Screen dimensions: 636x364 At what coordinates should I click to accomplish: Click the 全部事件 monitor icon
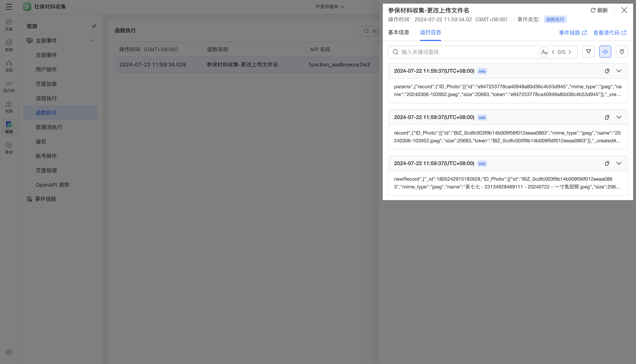[29, 40]
